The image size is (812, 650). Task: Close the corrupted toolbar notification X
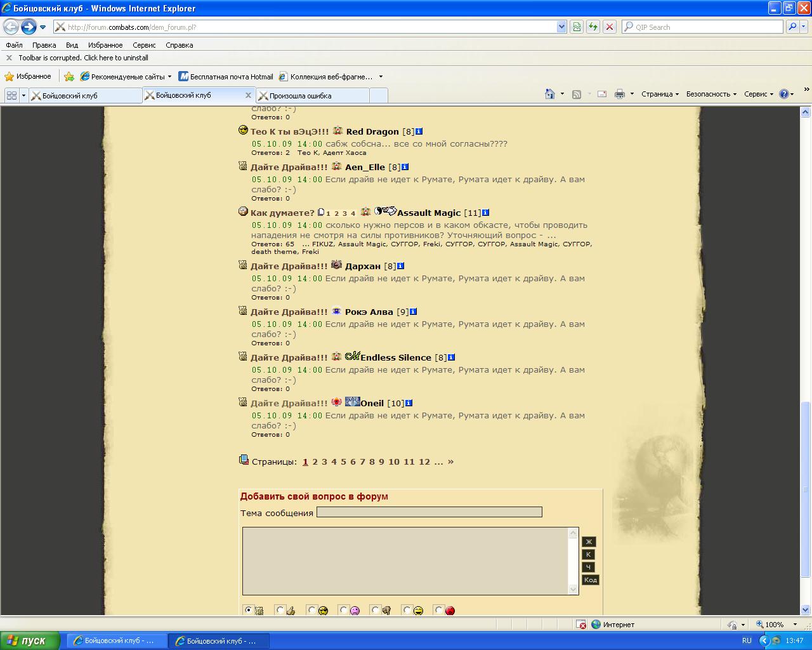click(9, 58)
